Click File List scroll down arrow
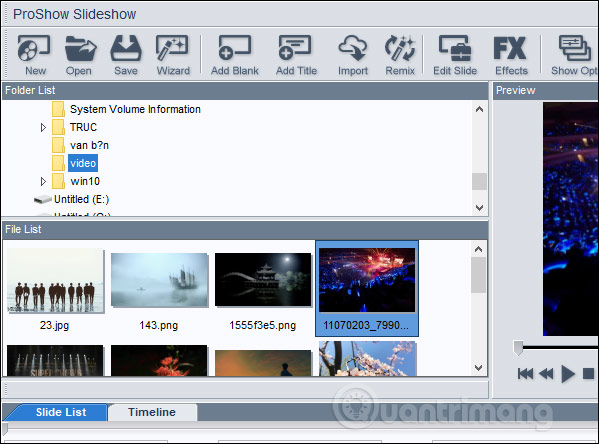The height and width of the screenshot is (444, 599). (x=478, y=368)
